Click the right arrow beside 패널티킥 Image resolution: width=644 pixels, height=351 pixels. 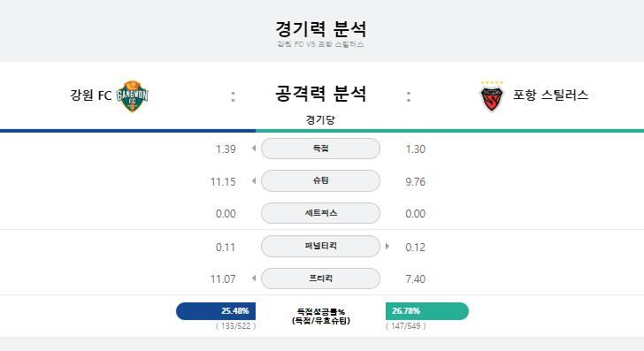(387, 247)
